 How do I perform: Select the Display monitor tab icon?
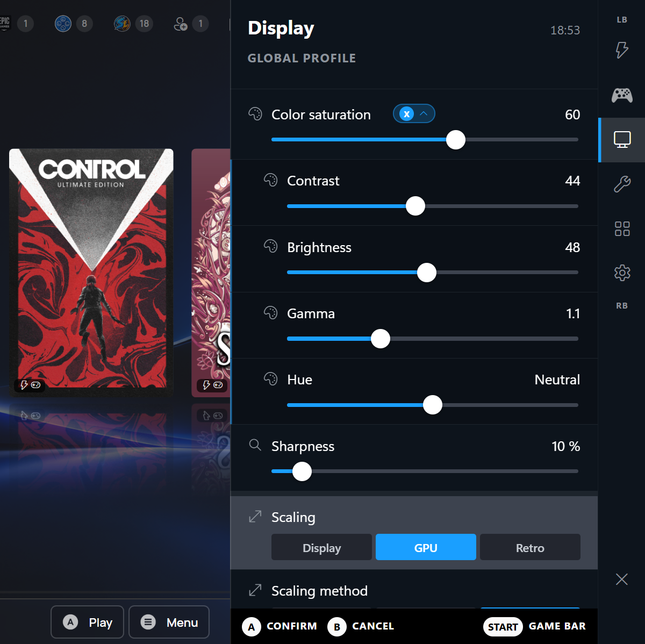pos(622,140)
